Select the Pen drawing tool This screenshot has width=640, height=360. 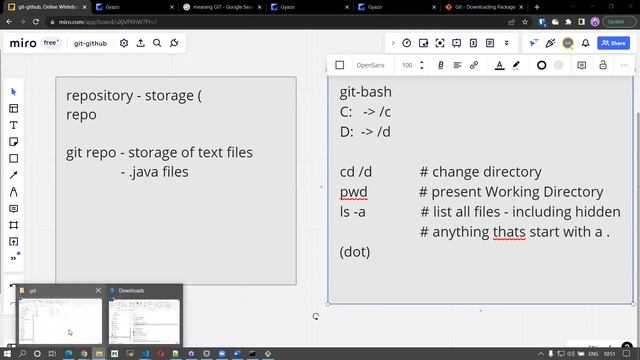(x=13, y=192)
